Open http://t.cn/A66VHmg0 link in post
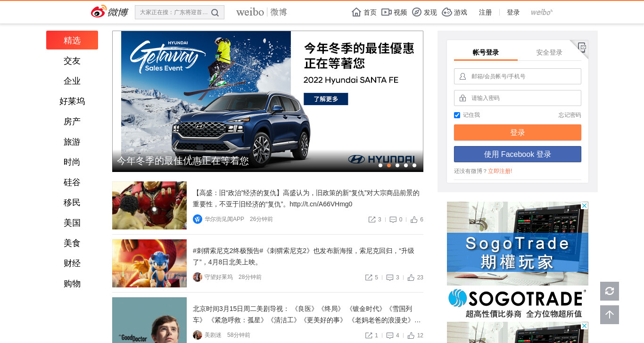Image resolution: width=644 pixels, height=343 pixels. (321, 204)
